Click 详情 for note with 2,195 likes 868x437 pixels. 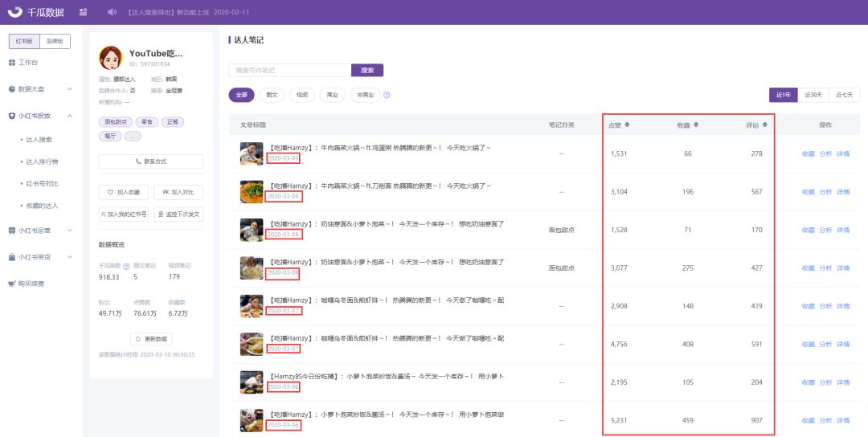[843, 382]
